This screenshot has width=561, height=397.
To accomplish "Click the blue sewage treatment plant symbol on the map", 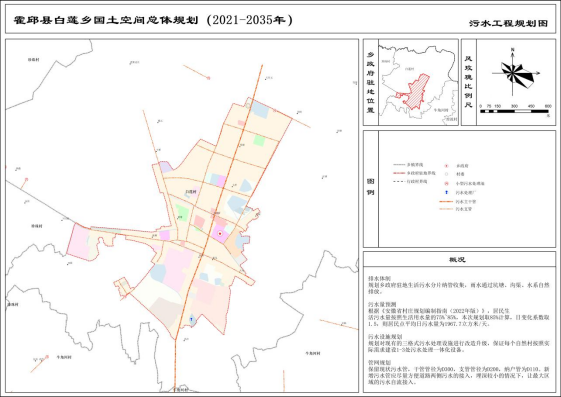I will (191, 319).
